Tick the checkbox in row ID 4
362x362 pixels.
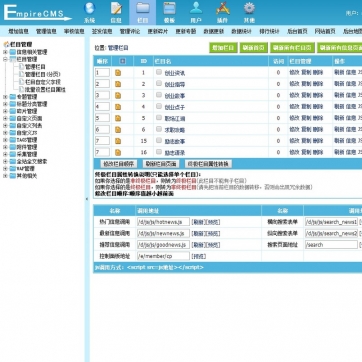pyautogui.click(x=159, y=106)
